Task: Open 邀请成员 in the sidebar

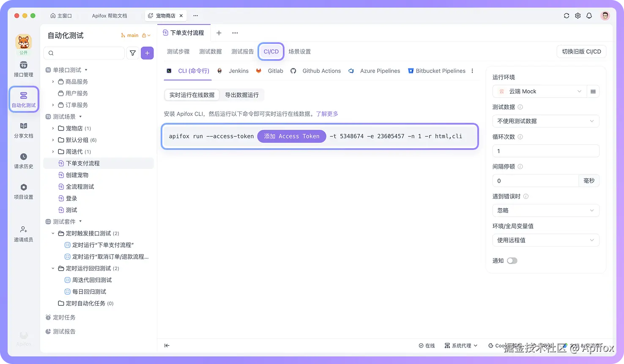Action: [24, 234]
